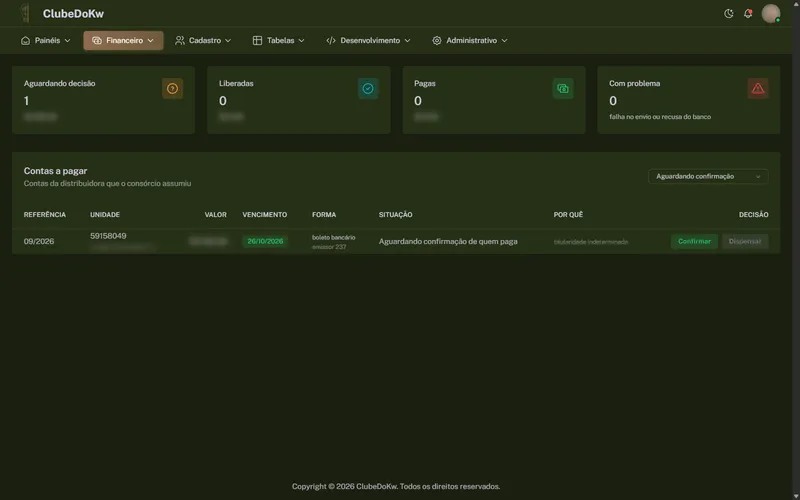Click the VENCIMENTO column header
The width and height of the screenshot is (800, 500).
(265, 215)
